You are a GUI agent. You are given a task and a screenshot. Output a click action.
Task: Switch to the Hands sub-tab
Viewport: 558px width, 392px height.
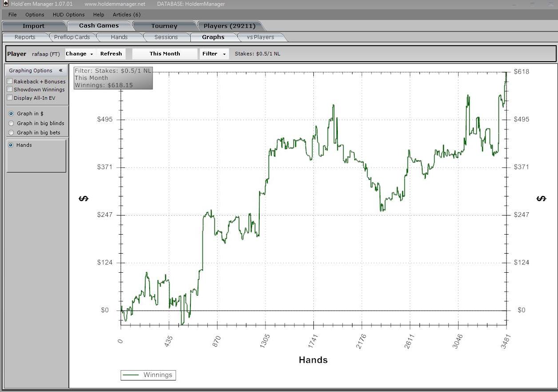pos(119,37)
